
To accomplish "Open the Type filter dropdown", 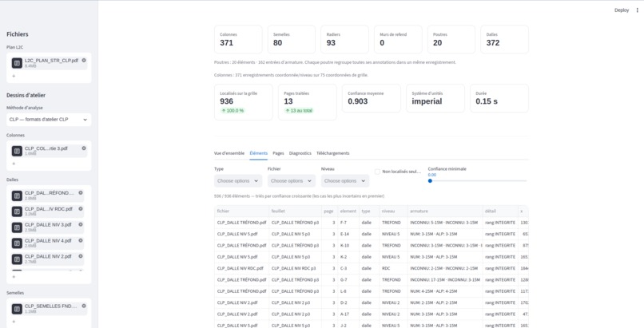I will coord(238,181).
